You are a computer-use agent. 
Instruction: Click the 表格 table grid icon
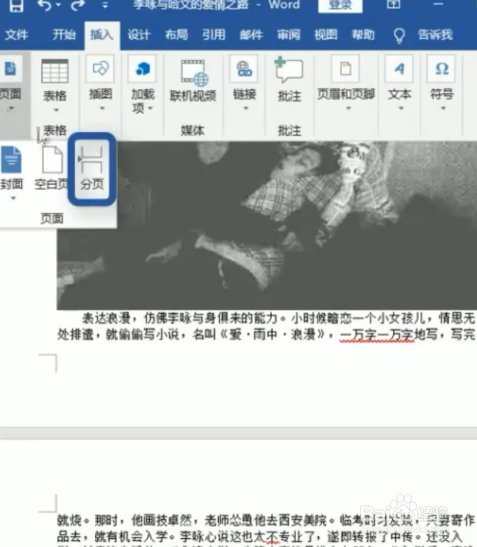point(55,71)
